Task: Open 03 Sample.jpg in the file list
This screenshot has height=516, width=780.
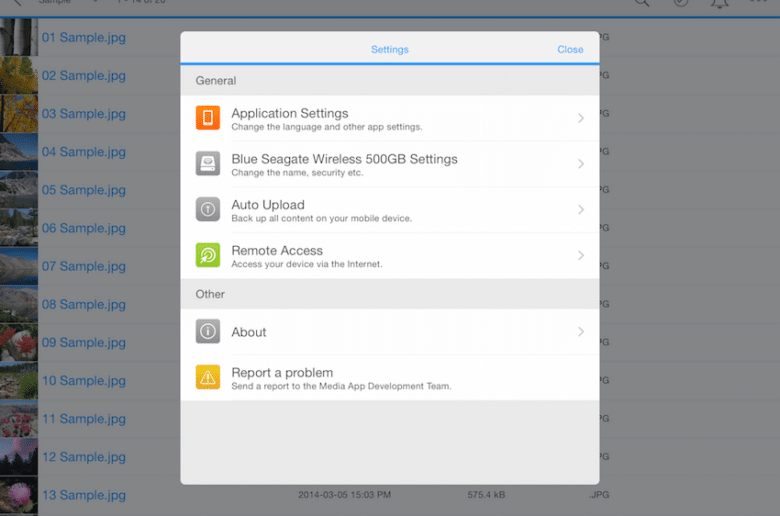Action: click(84, 113)
